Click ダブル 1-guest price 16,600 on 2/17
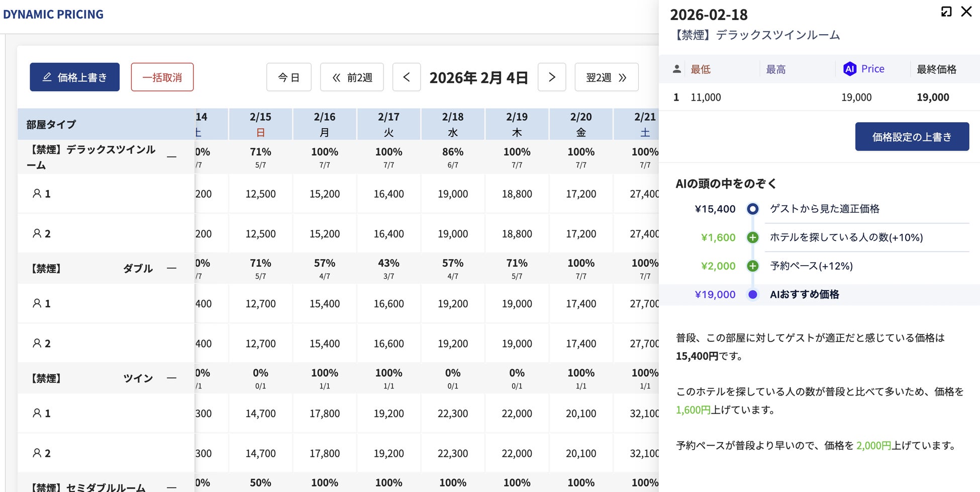 [x=388, y=304]
